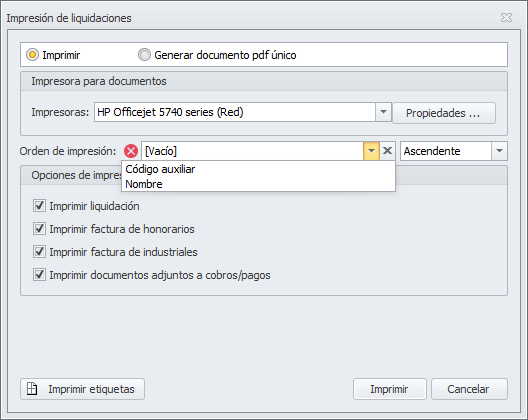This screenshot has height=420, width=528.
Task: Expand the Impresoras printer dropdown arrow
Action: pos(383,112)
